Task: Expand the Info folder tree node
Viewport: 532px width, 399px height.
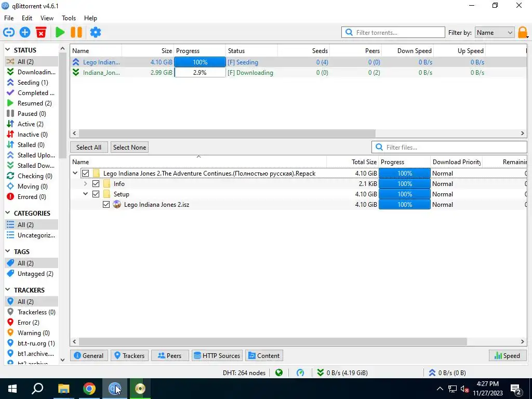Action: [85, 183]
